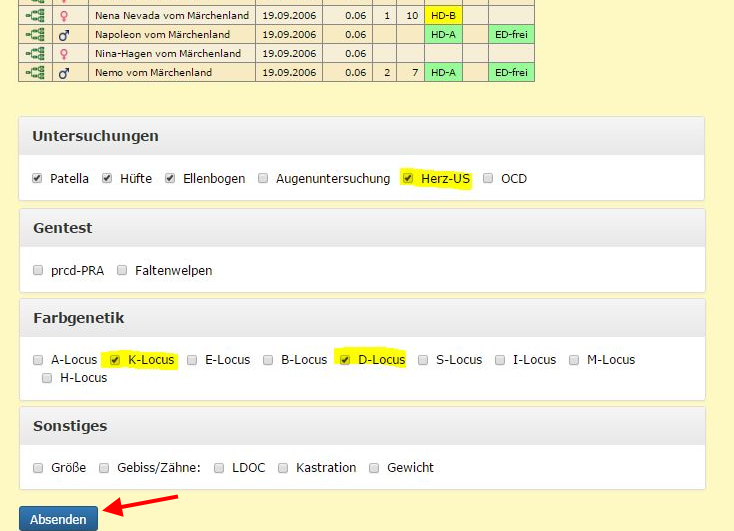Image resolution: width=734 pixels, height=531 pixels.
Task: Open pedigree tree icon for Nina-Hagen
Action: click(x=35, y=53)
